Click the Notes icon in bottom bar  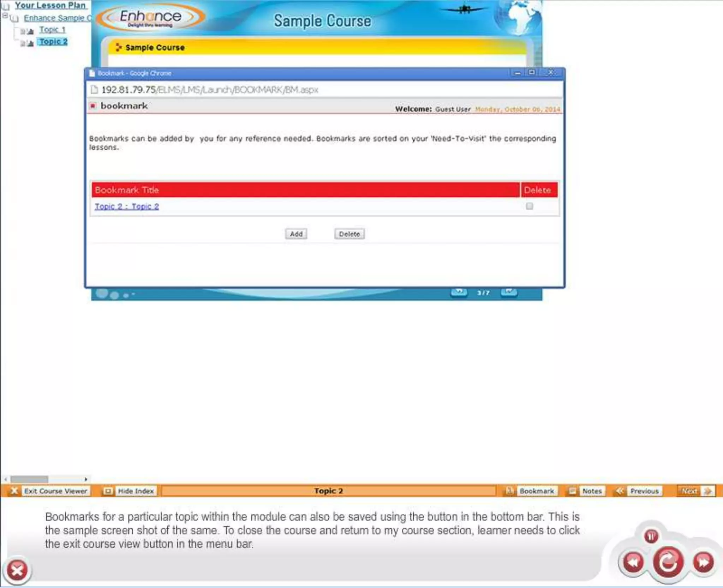point(572,491)
